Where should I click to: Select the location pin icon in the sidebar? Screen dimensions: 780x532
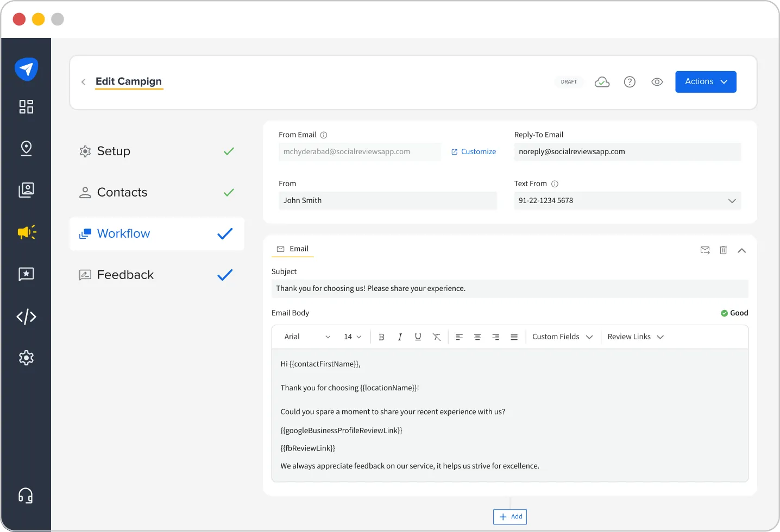tap(26, 148)
